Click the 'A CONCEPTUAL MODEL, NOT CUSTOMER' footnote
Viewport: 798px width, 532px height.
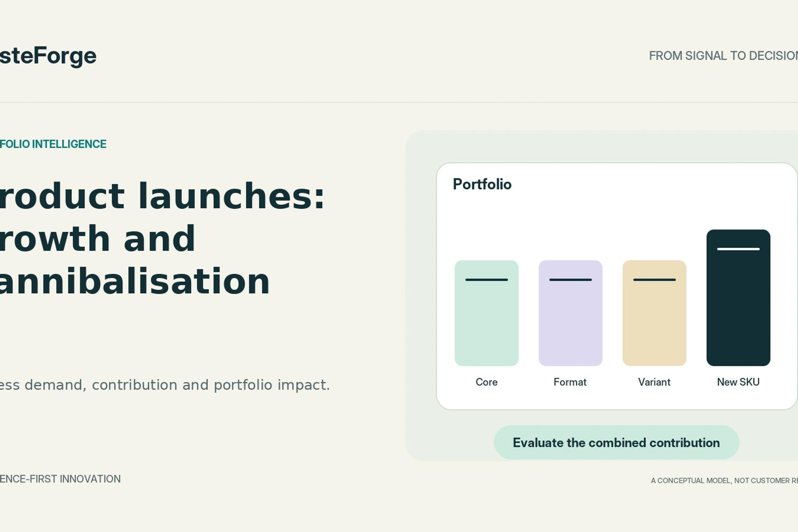click(724, 481)
